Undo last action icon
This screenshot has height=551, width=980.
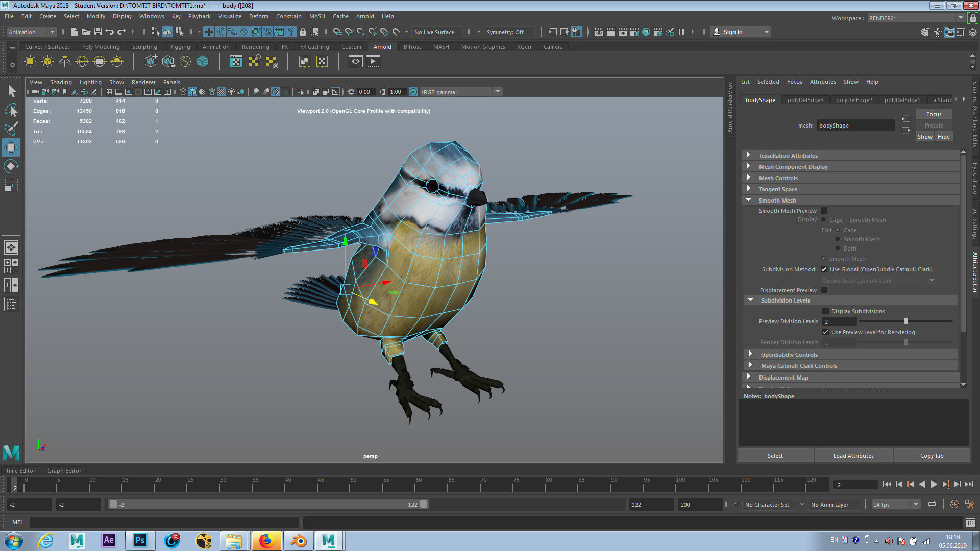[x=110, y=32]
